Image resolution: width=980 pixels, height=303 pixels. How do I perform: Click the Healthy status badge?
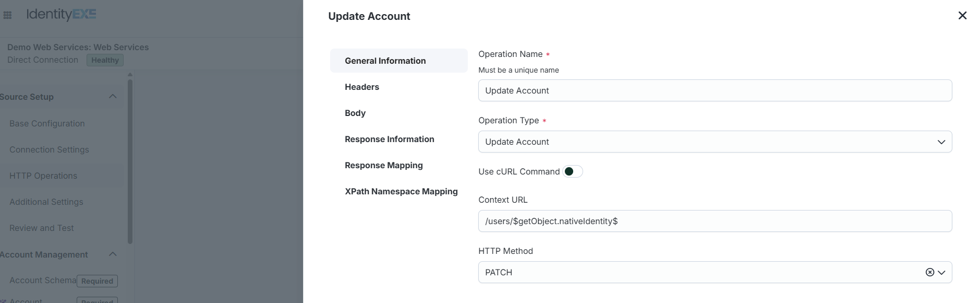105,60
